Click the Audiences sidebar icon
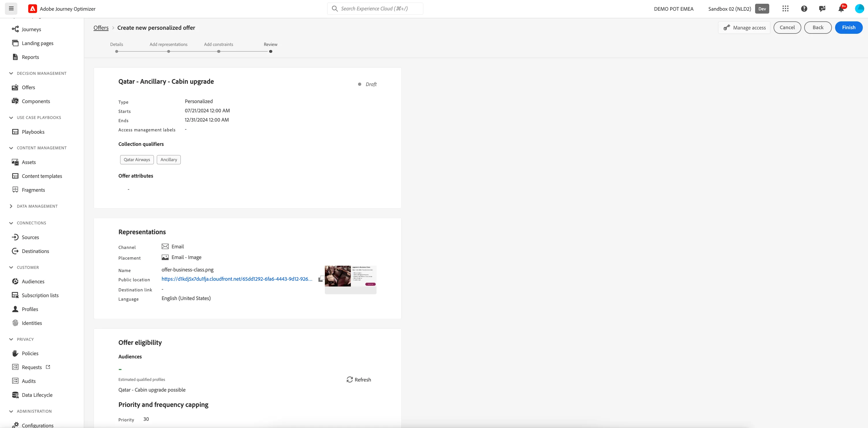 (15, 281)
